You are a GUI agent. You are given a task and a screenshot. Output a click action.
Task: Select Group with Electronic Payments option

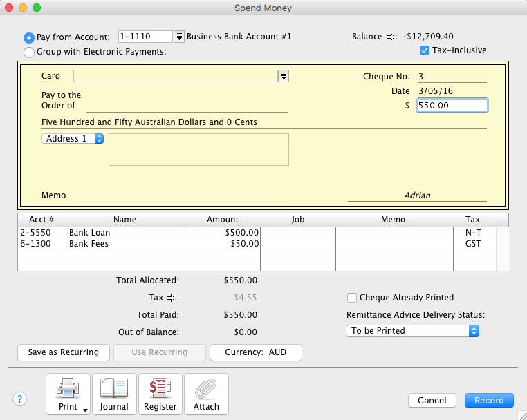[x=29, y=52]
